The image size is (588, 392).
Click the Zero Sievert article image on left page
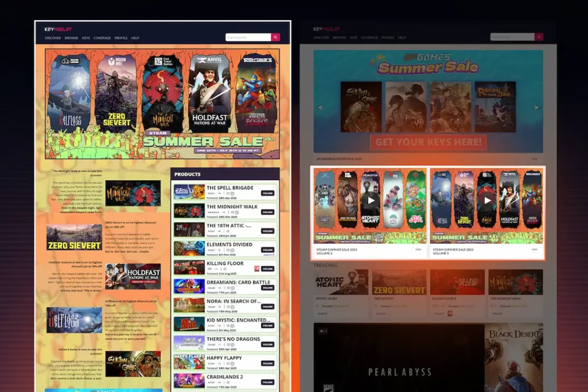point(74,238)
